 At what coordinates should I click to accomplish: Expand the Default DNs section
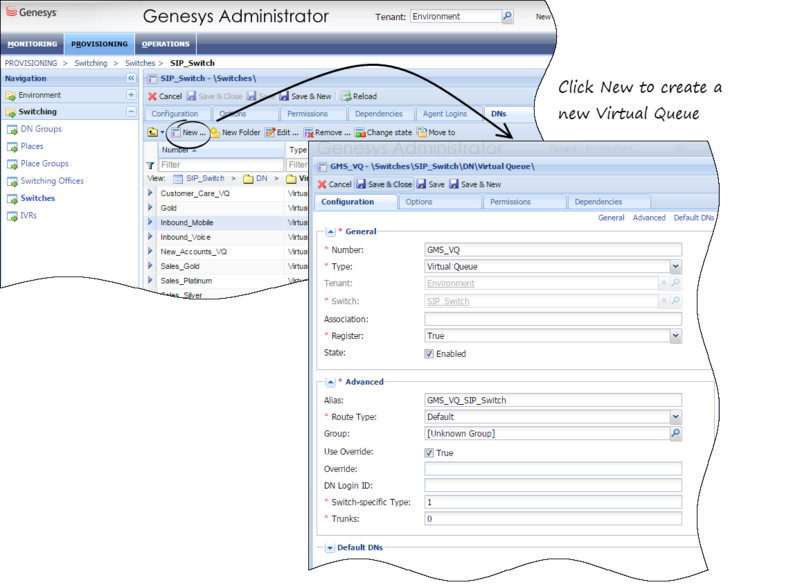(x=330, y=548)
